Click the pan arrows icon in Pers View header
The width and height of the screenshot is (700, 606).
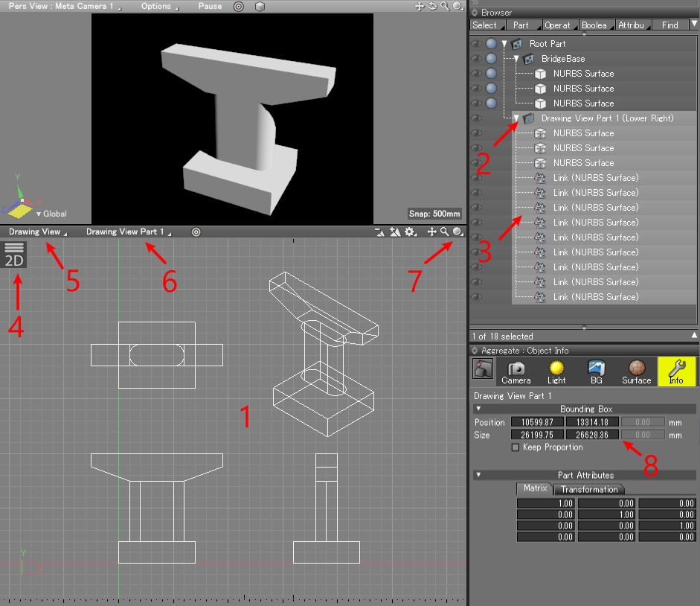coord(419,6)
